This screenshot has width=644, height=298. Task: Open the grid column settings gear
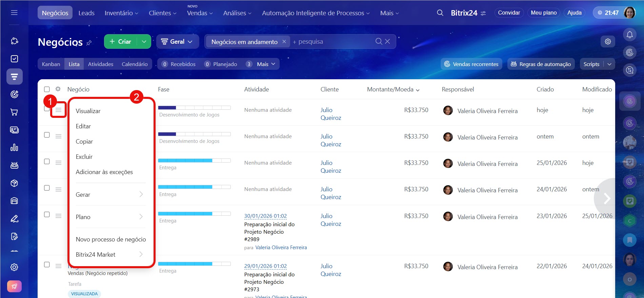pyautogui.click(x=58, y=89)
